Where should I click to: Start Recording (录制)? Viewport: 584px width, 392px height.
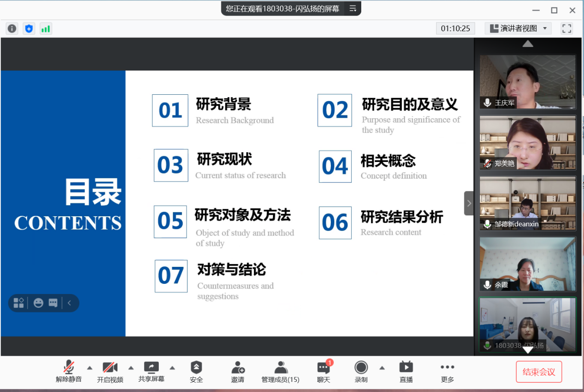click(x=361, y=371)
